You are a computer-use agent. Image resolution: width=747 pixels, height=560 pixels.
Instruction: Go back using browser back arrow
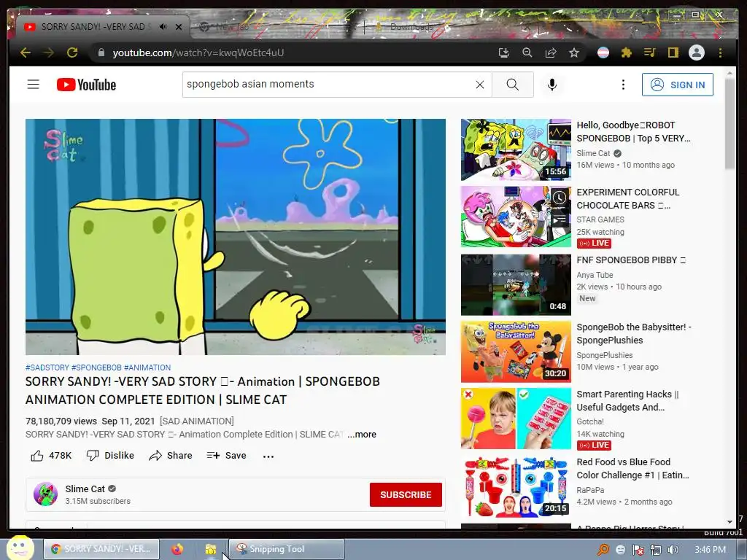pos(26,52)
